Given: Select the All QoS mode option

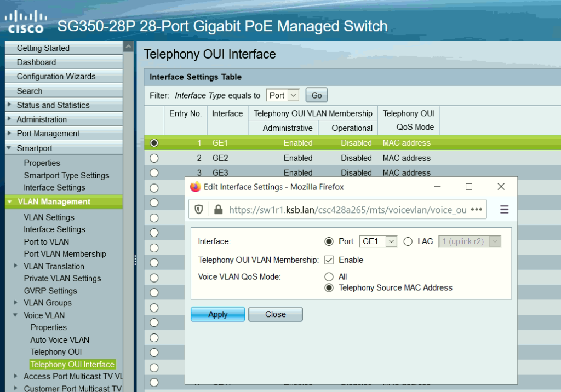Looking at the screenshot, I should [329, 277].
